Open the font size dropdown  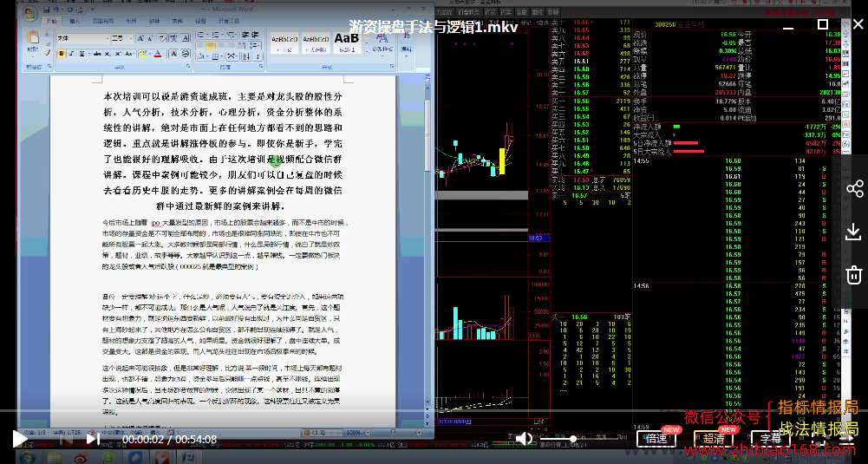click(131, 38)
